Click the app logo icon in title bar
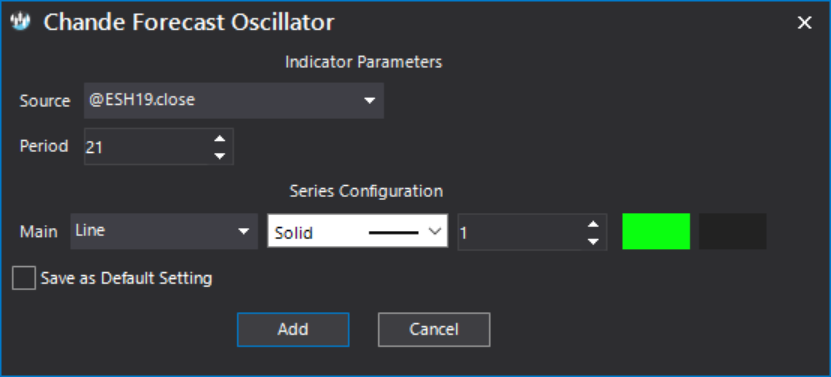The image size is (831, 377). 20,22
